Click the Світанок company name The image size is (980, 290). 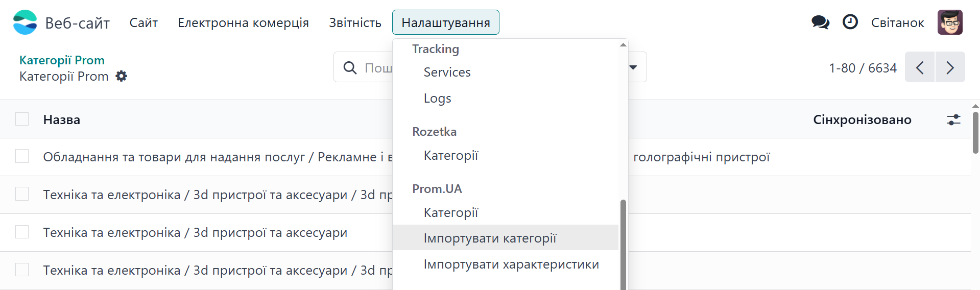[x=897, y=22]
